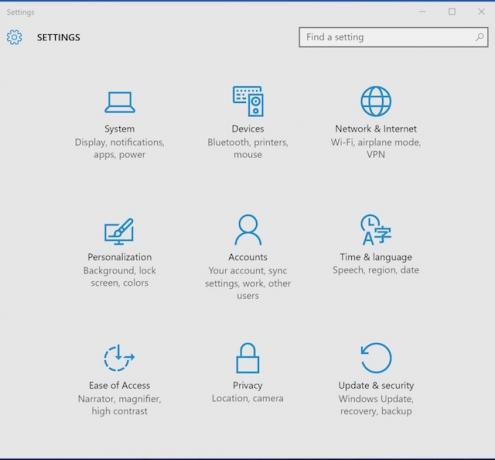Click the magnifier icon in search box
Viewport: 495px width, 460px height.
(x=480, y=37)
